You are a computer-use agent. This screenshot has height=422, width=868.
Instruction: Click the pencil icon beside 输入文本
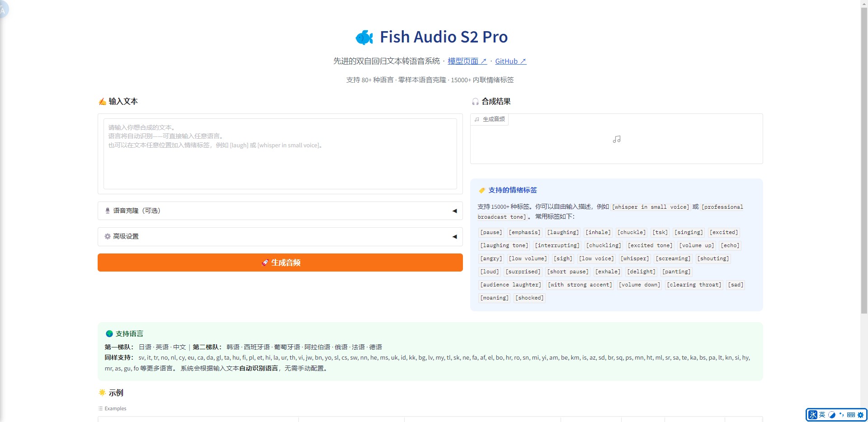103,101
